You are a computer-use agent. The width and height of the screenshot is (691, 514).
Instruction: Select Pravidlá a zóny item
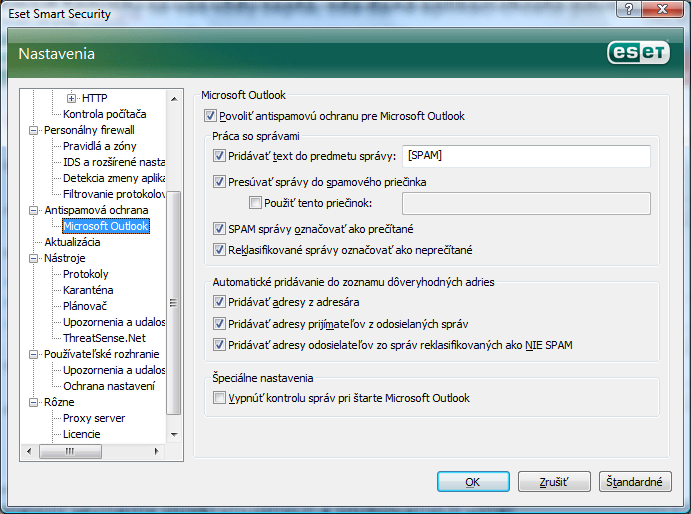(100, 146)
